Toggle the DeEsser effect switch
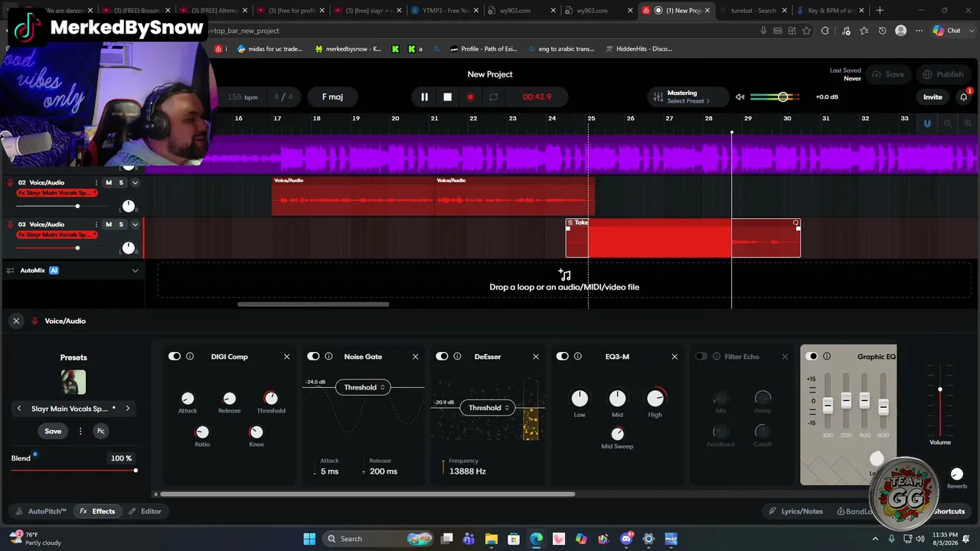980x551 pixels. (x=442, y=357)
